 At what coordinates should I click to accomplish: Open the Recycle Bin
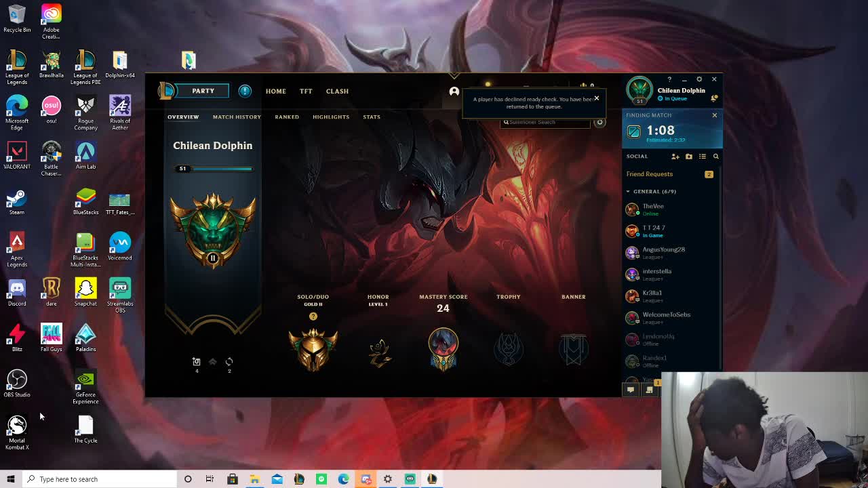[x=17, y=19]
